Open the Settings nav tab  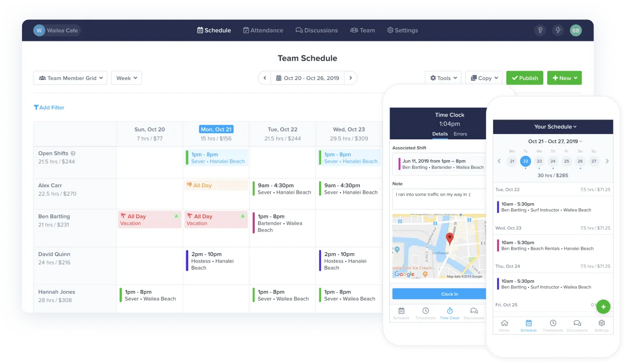click(x=403, y=30)
